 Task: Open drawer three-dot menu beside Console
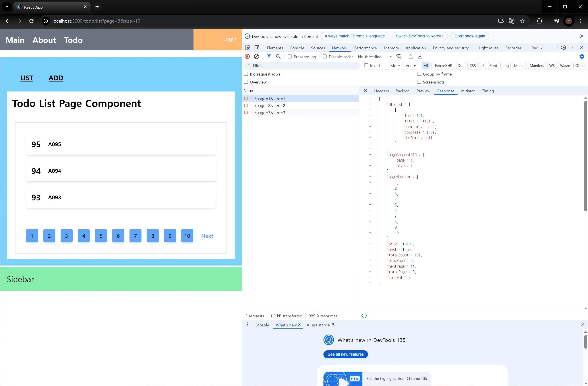pos(247,324)
